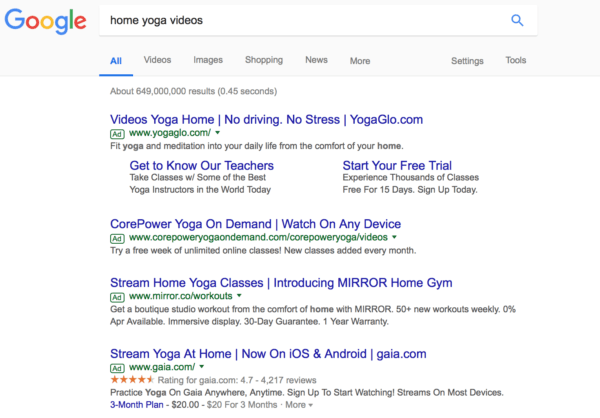The height and width of the screenshot is (418, 600).
Task: Open the More search category menu
Action: coord(360,61)
